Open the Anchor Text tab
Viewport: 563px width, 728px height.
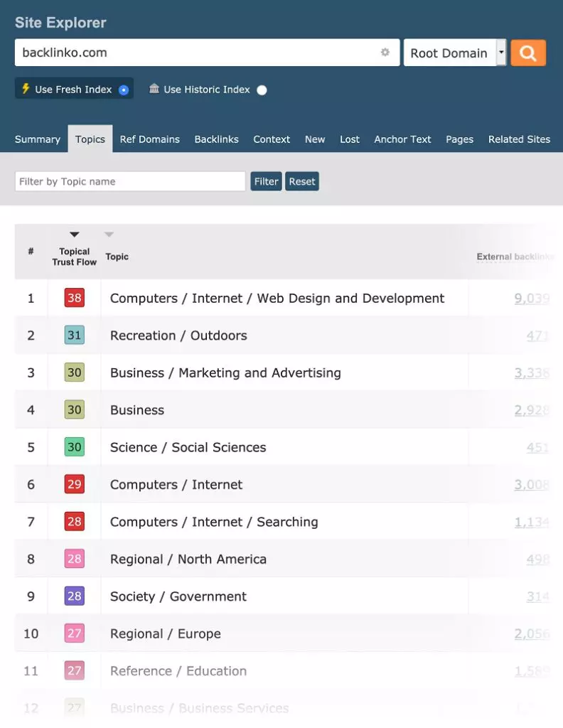[x=402, y=139]
